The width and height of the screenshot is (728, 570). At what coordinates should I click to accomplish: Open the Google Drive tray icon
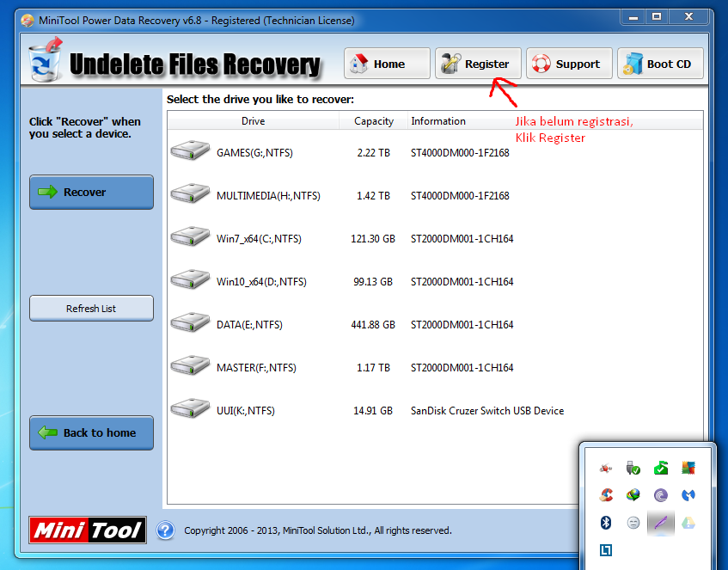pyautogui.click(x=688, y=523)
